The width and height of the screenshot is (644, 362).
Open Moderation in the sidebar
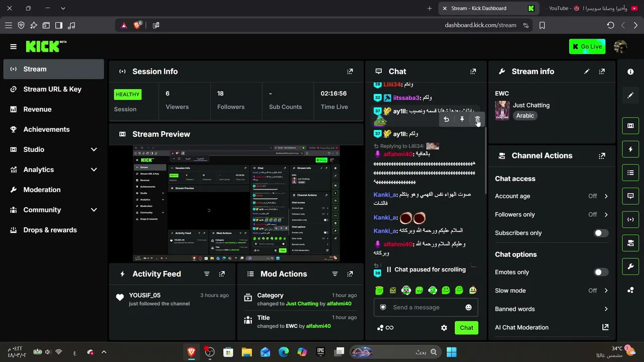click(x=53, y=190)
